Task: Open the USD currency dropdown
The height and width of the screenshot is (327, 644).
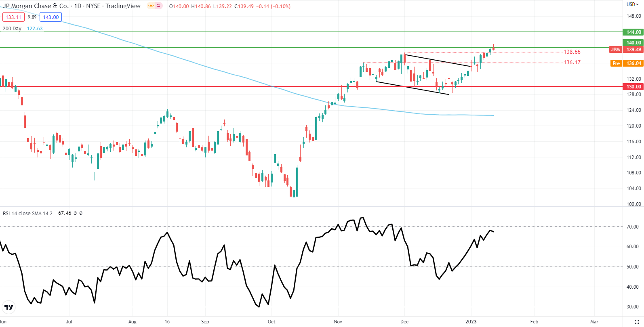Action: pyautogui.click(x=633, y=4)
